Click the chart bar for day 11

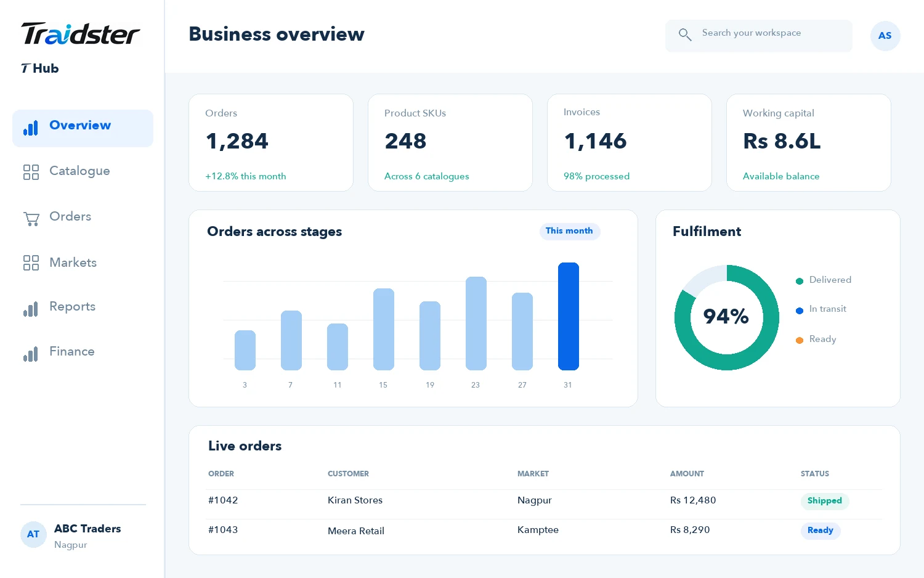click(338, 347)
